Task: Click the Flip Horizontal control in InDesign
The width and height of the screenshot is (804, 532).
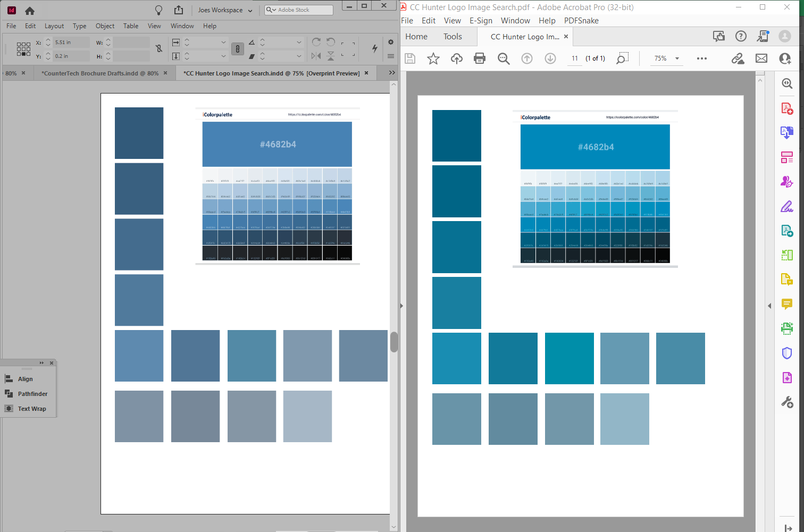Action: click(x=315, y=56)
